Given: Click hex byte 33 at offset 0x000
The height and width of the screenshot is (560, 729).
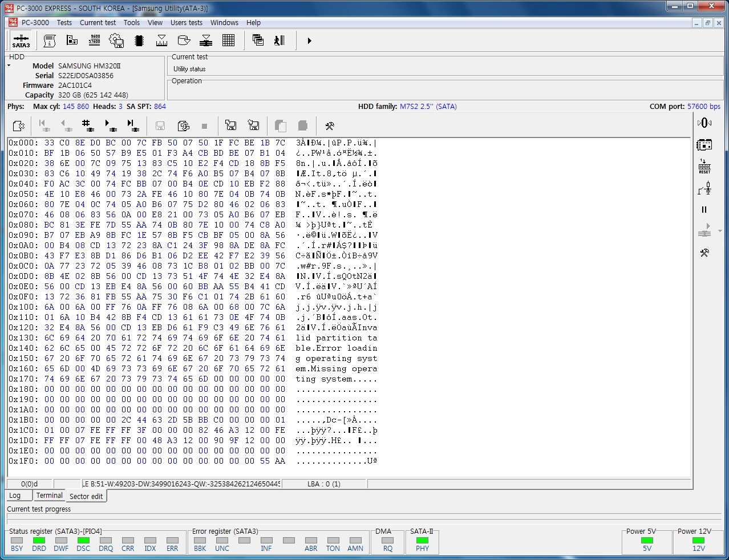Looking at the screenshot, I should [49, 143].
